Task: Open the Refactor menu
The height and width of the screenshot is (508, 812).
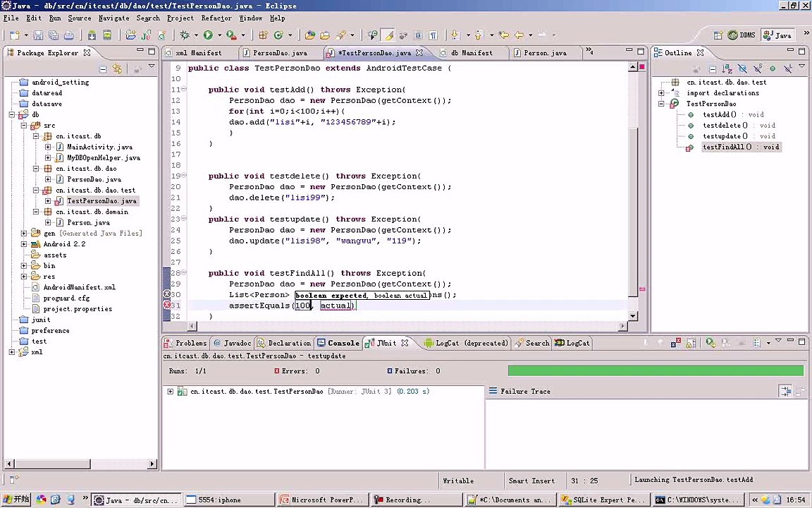Action: coord(216,18)
